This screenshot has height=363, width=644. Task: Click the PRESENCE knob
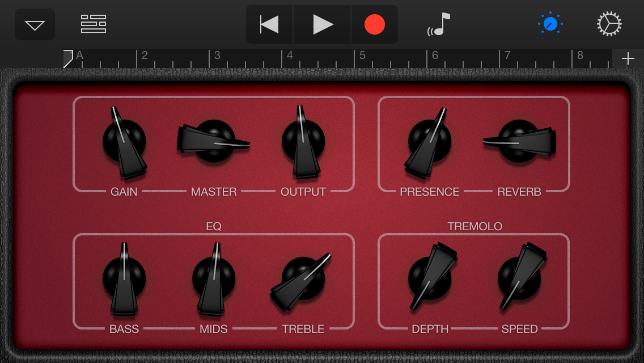[x=429, y=142]
